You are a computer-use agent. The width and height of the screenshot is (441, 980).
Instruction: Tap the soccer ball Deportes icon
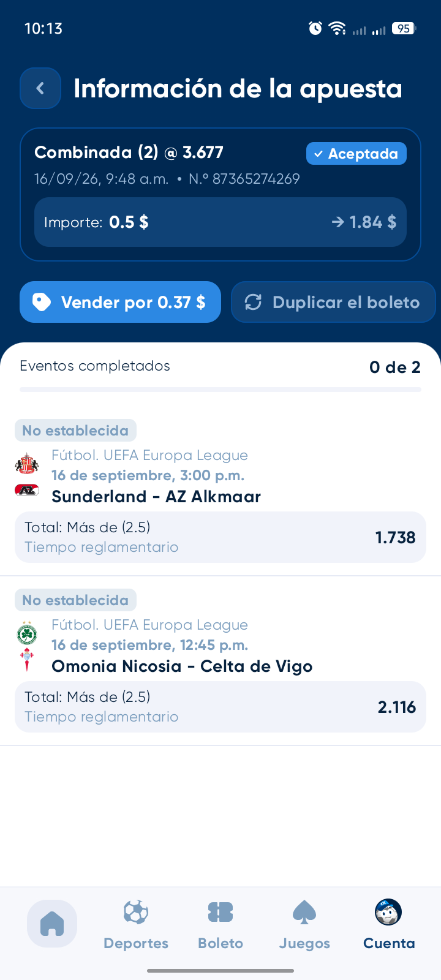pyautogui.click(x=136, y=912)
